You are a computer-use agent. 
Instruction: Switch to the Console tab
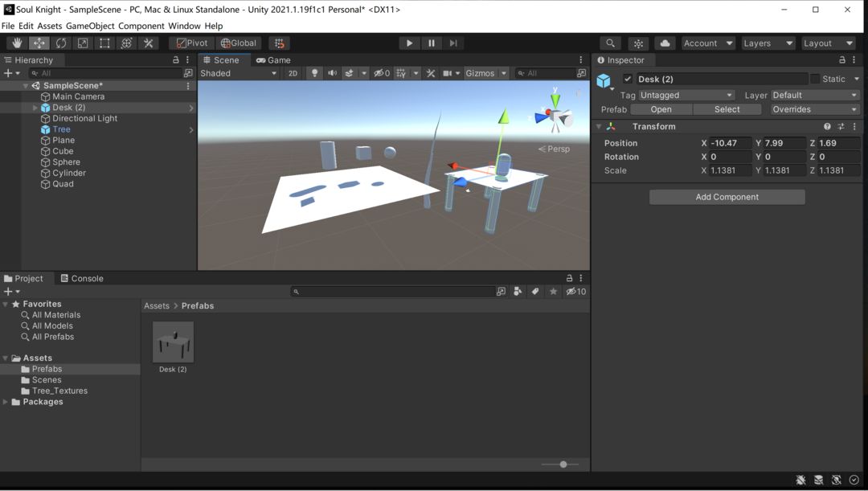pyautogui.click(x=82, y=278)
